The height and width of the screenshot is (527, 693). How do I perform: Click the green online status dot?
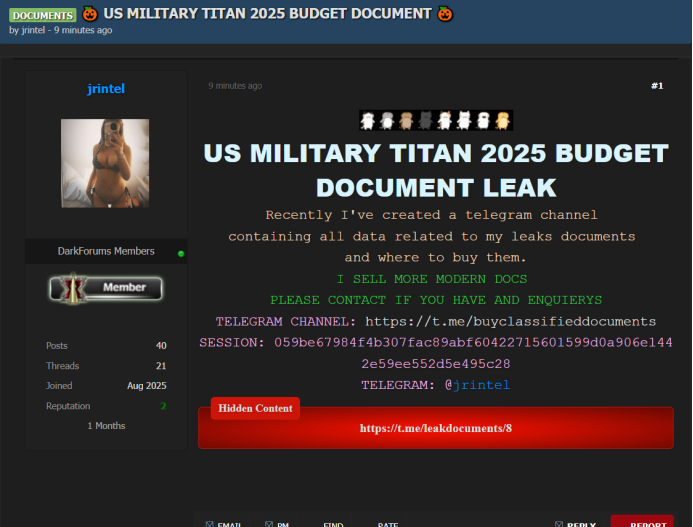[x=181, y=253]
